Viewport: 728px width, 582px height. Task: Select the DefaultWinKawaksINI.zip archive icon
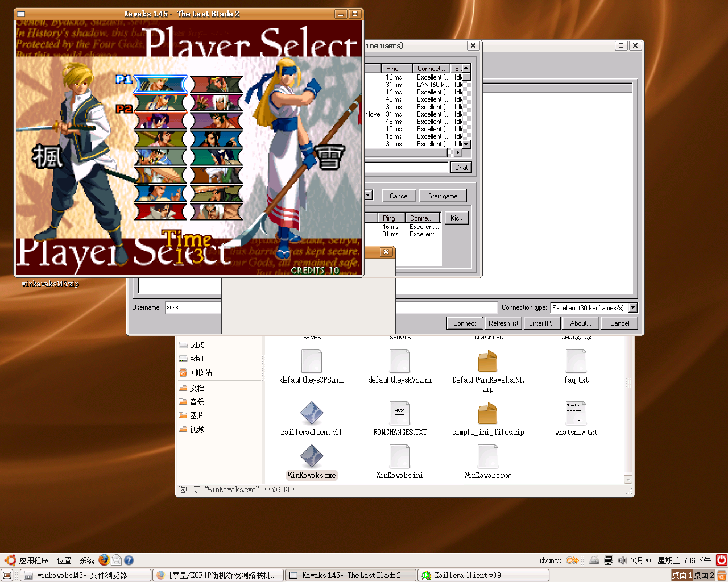(x=488, y=361)
